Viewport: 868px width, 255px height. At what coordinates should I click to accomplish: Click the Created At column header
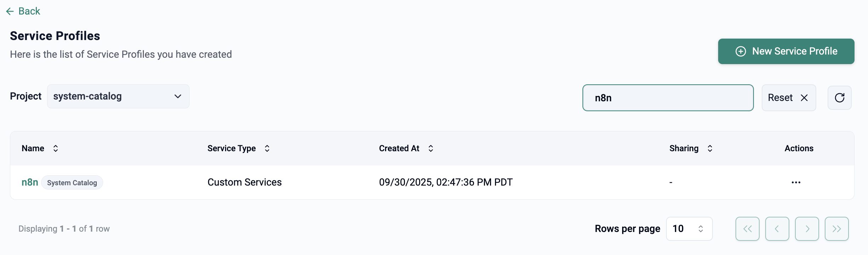[399, 148]
